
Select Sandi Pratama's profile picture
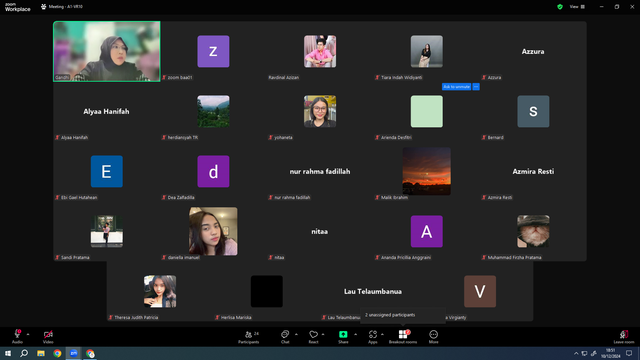coord(107,231)
